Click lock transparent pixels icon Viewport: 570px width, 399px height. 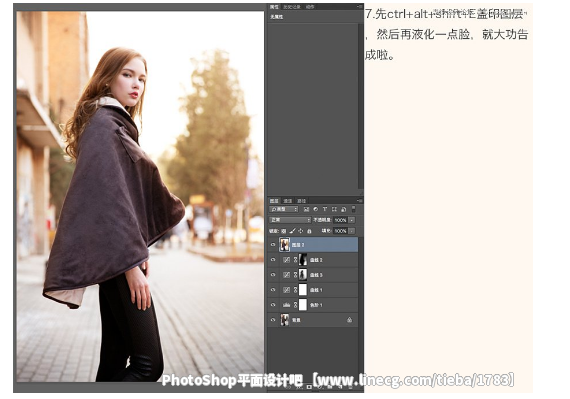(284, 231)
